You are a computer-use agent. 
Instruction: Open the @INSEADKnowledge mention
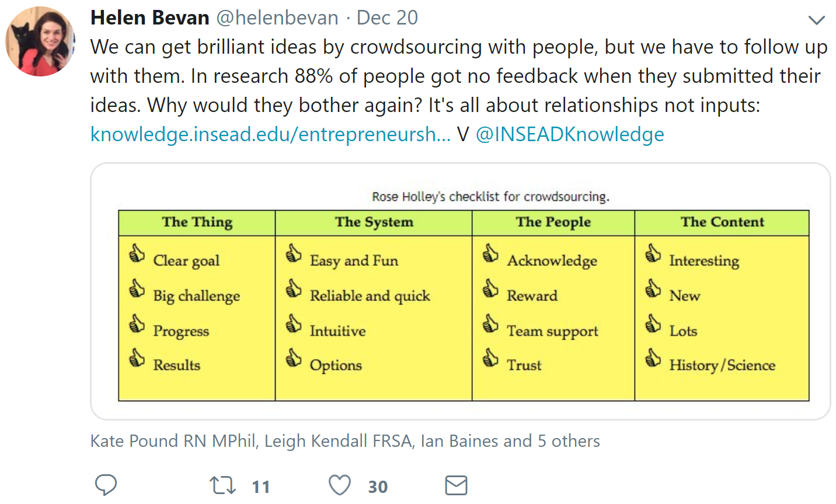tap(570, 134)
